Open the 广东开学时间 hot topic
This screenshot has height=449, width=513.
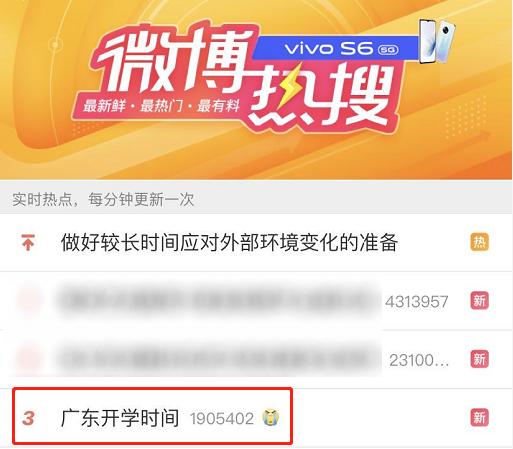(120, 418)
